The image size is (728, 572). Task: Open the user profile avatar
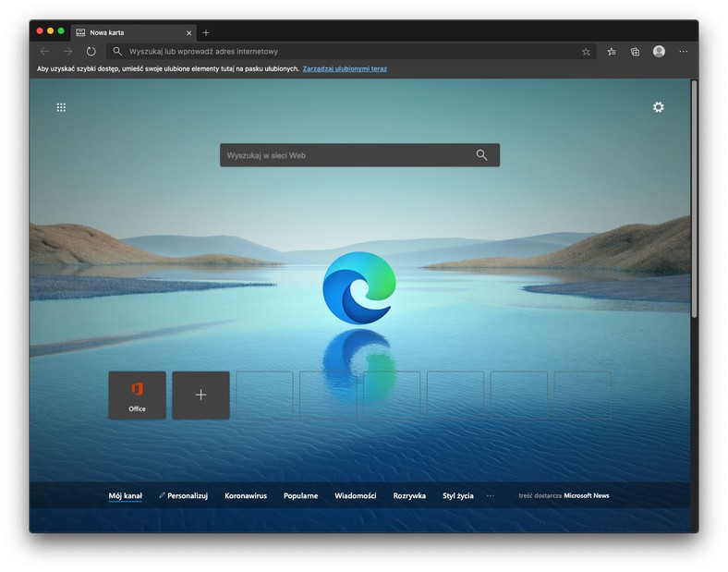[x=659, y=52]
